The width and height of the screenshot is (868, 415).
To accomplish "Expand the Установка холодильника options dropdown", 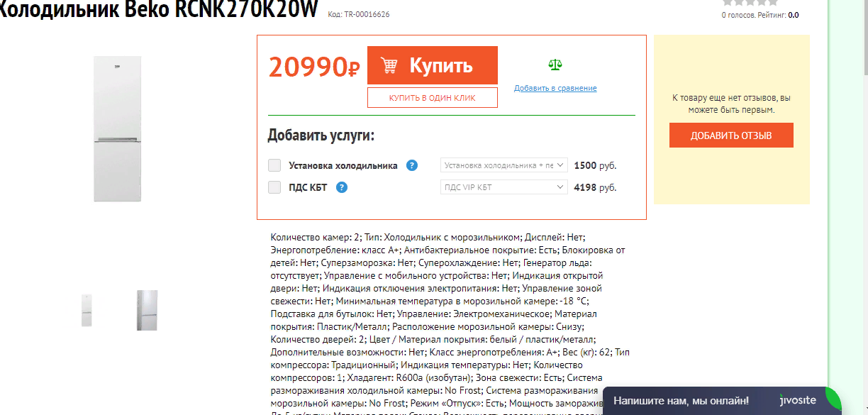I will tap(504, 165).
